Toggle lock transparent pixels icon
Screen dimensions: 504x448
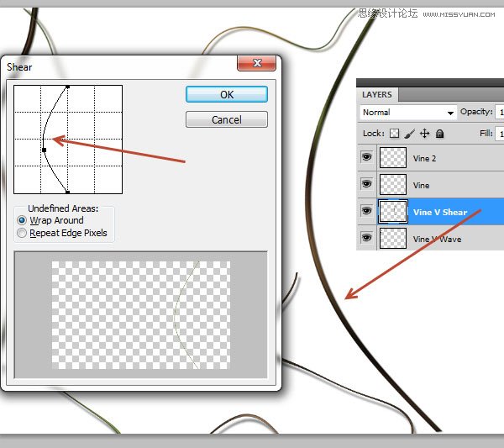tap(395, 133)
